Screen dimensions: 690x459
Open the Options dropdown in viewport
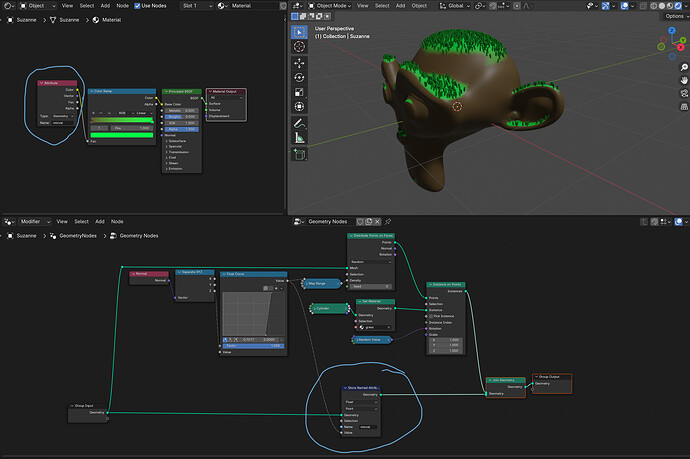[675, 16]
